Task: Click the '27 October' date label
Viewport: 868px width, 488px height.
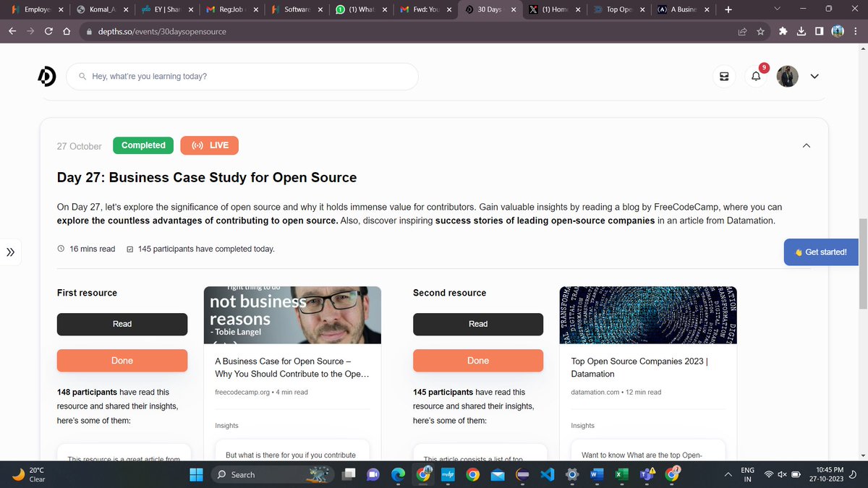Action: [80, 146]
